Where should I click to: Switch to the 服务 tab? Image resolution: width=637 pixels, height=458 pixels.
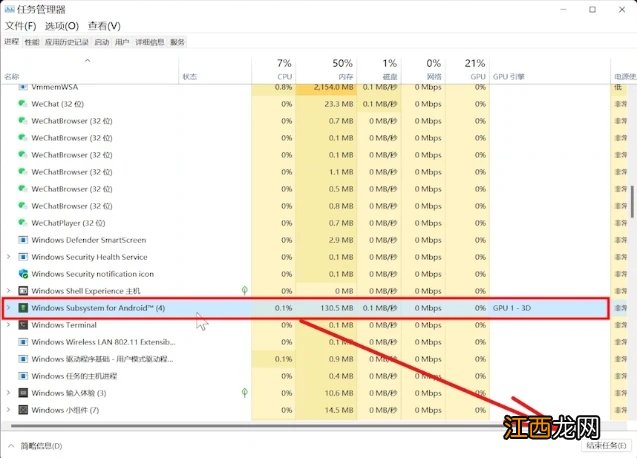pos(177,42)
